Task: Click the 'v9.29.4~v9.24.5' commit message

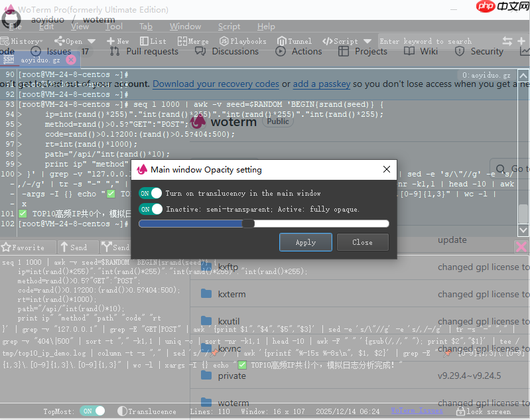Action: (x=469, y=376)
